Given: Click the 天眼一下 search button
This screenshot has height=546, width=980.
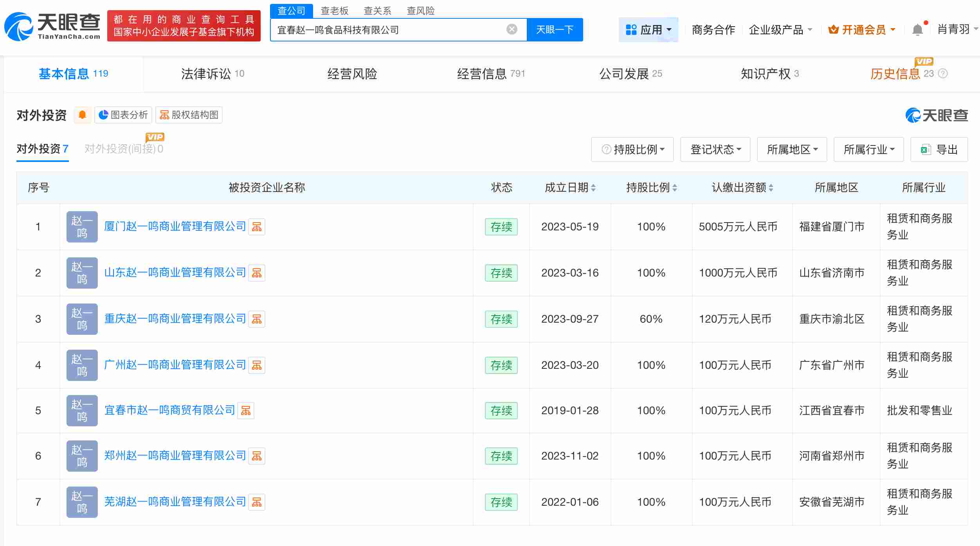Looking at the screenshot, I should 555,29.
